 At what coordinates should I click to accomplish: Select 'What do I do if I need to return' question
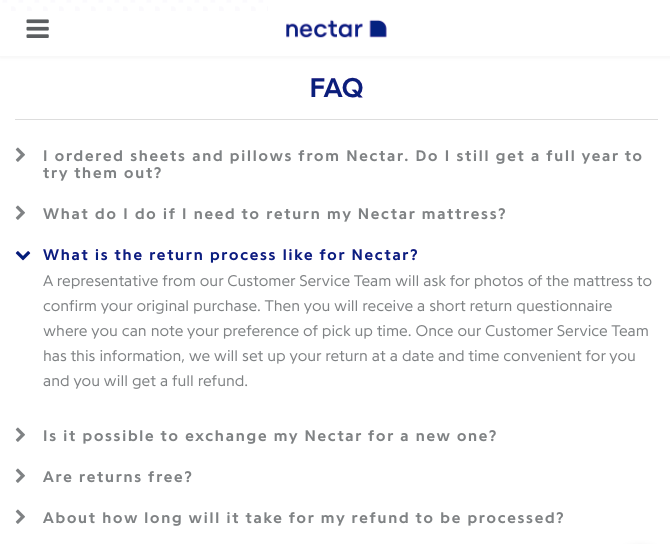click(274, 214)
